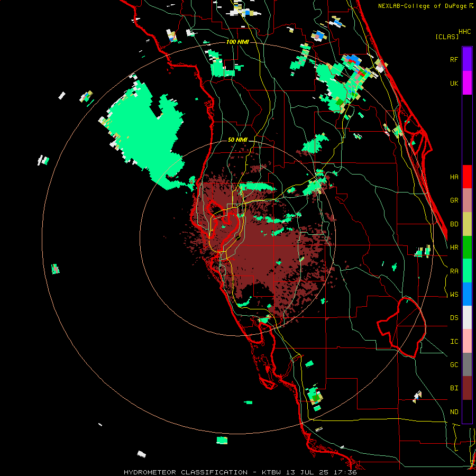Click the RA legend label
The width and height of the screenshot is (476, 476).
click(454, 271)
